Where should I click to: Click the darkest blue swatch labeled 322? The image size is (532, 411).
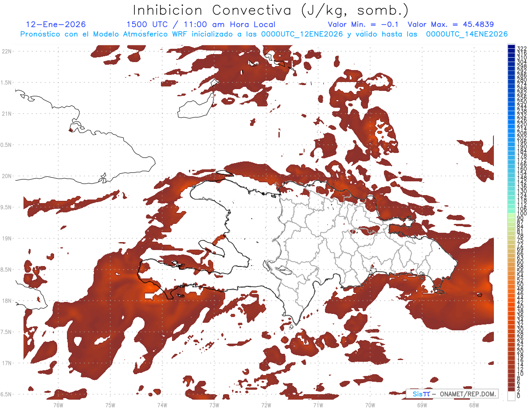511,47
